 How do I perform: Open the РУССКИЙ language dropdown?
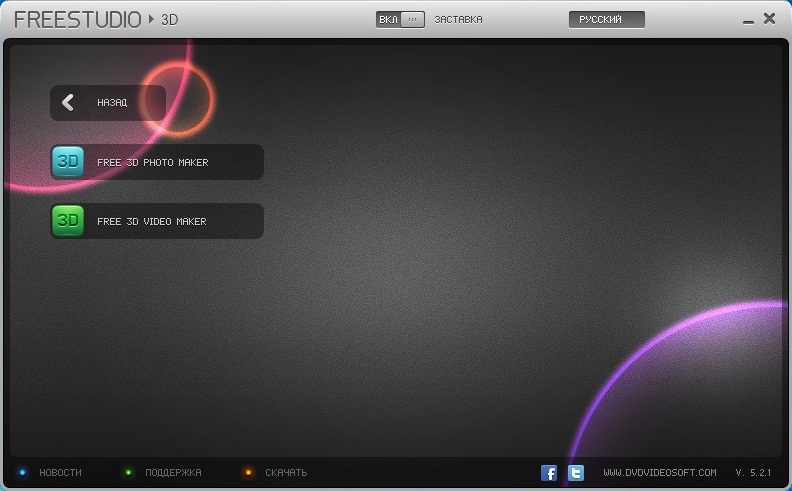[x=606, y=19]
